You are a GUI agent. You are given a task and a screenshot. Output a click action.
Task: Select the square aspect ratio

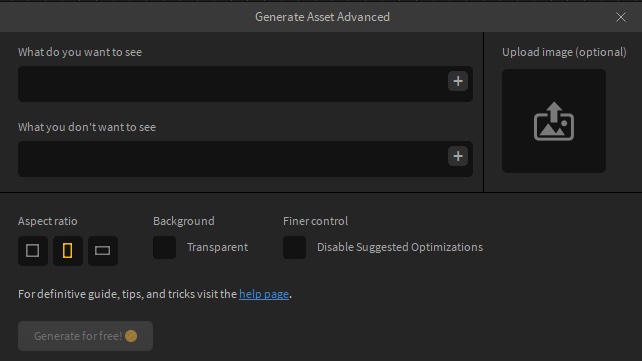point(33,250)
